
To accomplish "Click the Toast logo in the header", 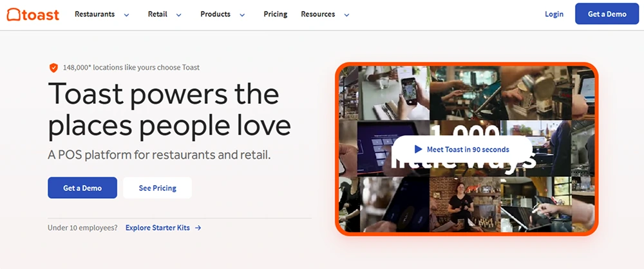I will point(33,14).
